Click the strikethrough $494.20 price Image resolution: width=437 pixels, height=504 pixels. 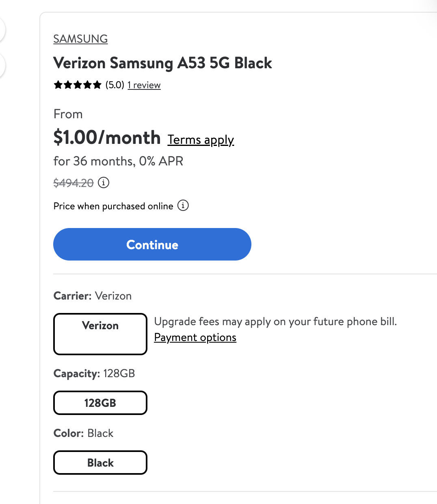[74, 183]
